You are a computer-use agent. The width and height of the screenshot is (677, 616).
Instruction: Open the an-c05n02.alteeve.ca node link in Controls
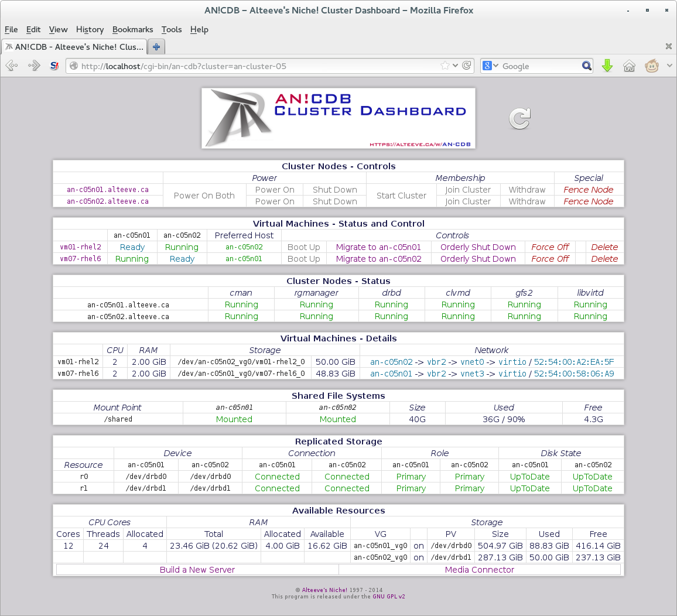click(x=108, y=201)
